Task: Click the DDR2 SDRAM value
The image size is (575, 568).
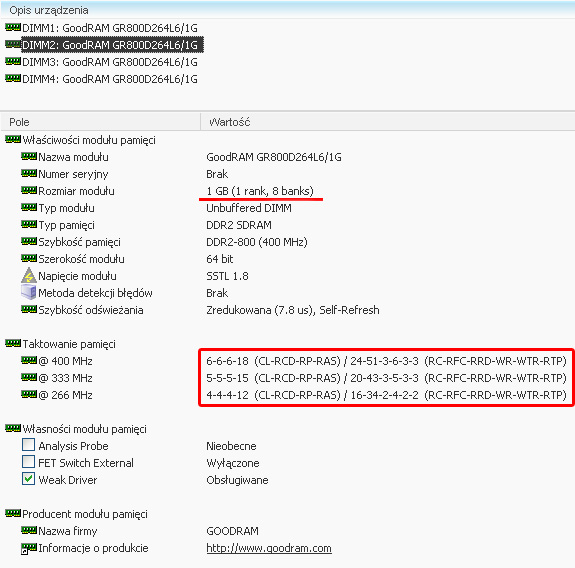Action: point(239,225)
